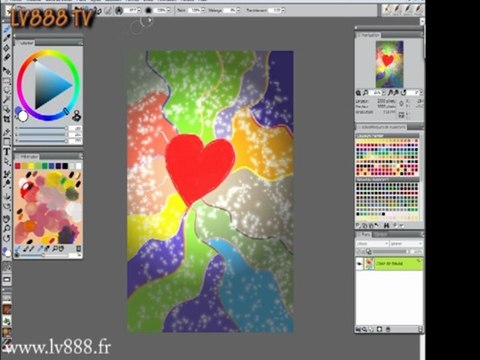480x360 pixels.
Task: Click the Channels tab beside Layers
Action: (x=381, y=235)
